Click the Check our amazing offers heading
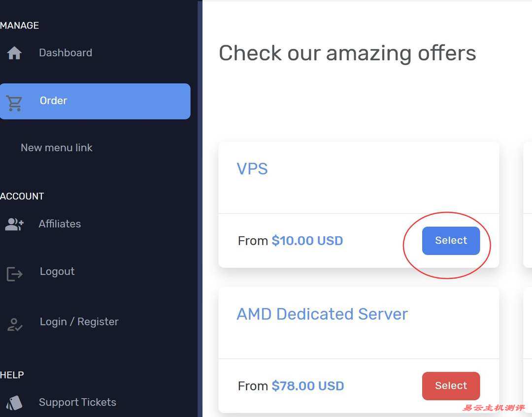 [347, 53]
